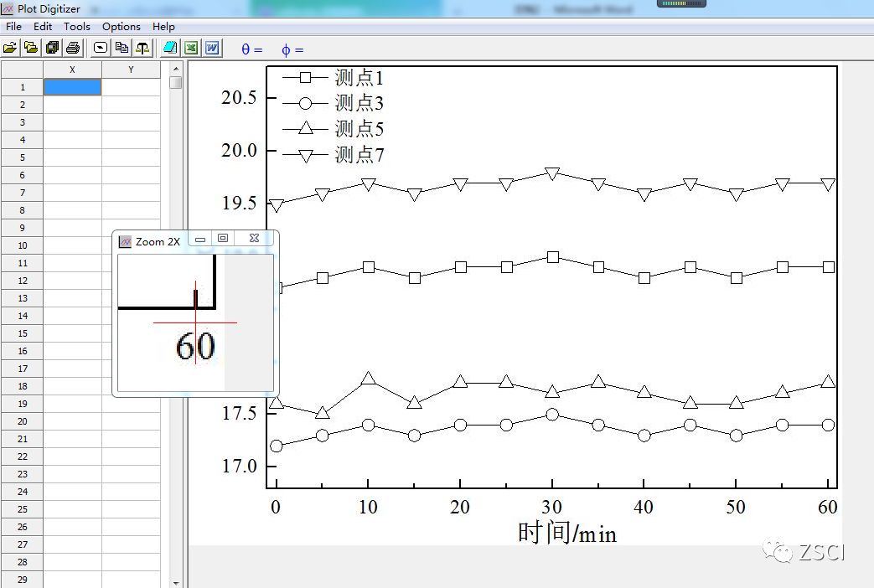Select row header 5 in data table
The width and height of the screenshot is (874, 588).
[22, 157]
